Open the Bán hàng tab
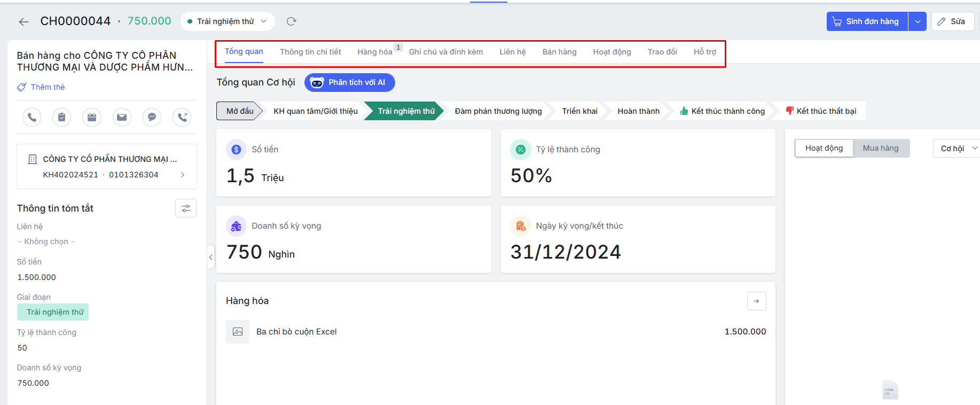The height and width of the screenshot is (405, 980). click(560, 52)
